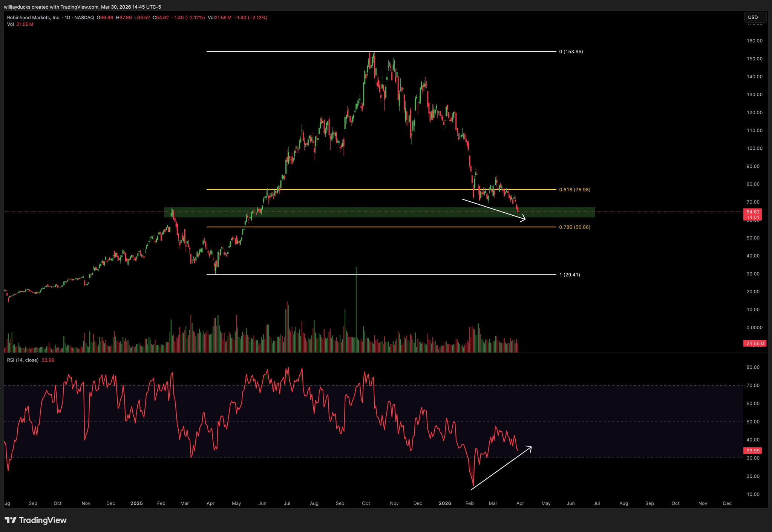Image resolution: width=772 pixels, height=532 pixels.
Task: Click the 0.786 (56.06) Fibonacci level label
Action: pos(574,227)
